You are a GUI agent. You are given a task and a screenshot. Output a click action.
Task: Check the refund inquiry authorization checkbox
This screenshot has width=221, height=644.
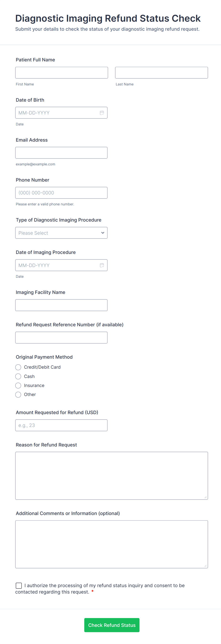19,585
